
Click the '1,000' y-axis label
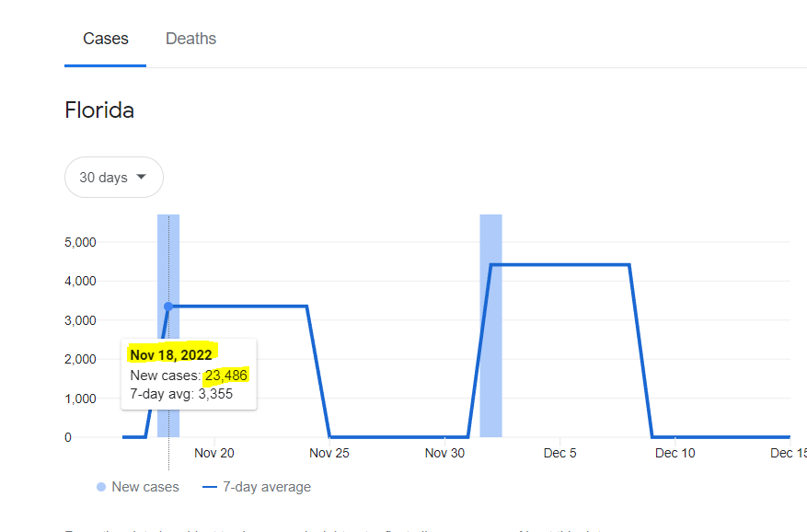(x=80, y=399)
